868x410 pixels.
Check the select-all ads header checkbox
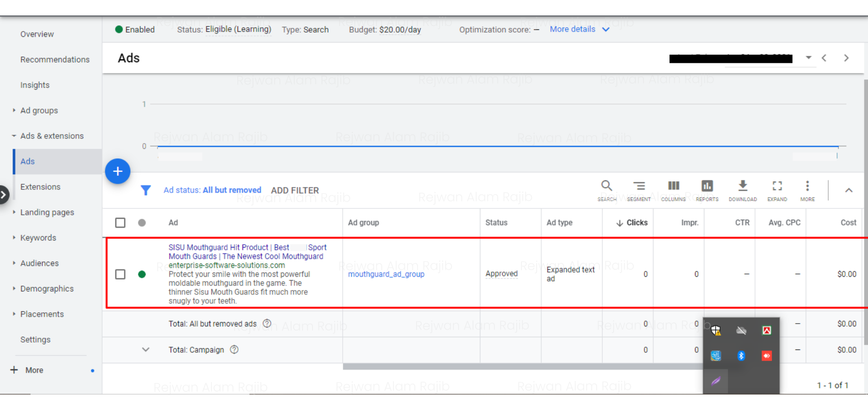pos(121,223)
